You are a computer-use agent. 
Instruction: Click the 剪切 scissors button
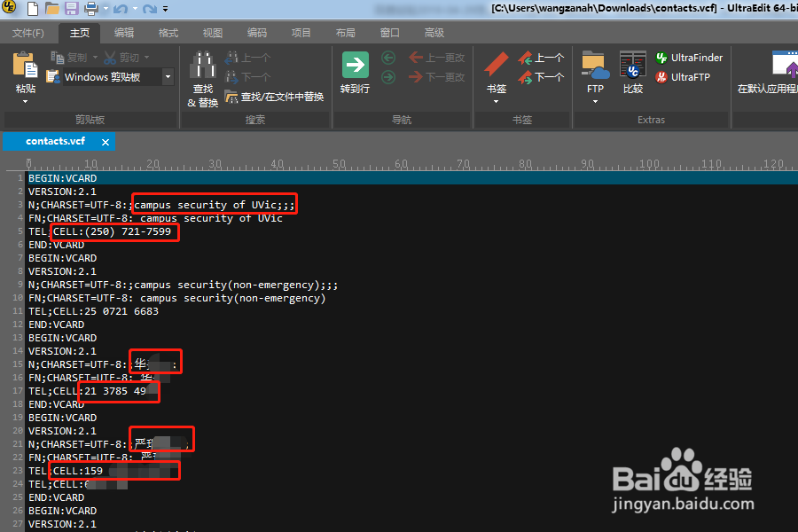[121, 58]
